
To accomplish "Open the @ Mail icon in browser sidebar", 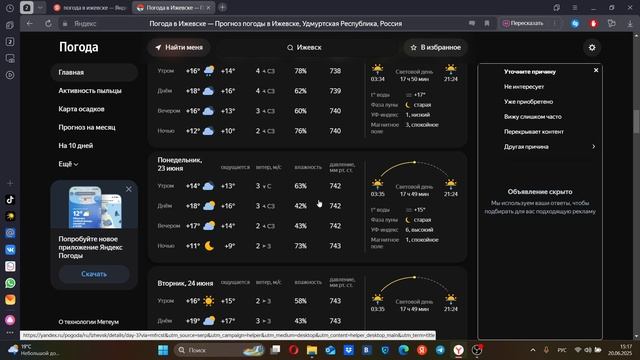I will click(10, 233).
